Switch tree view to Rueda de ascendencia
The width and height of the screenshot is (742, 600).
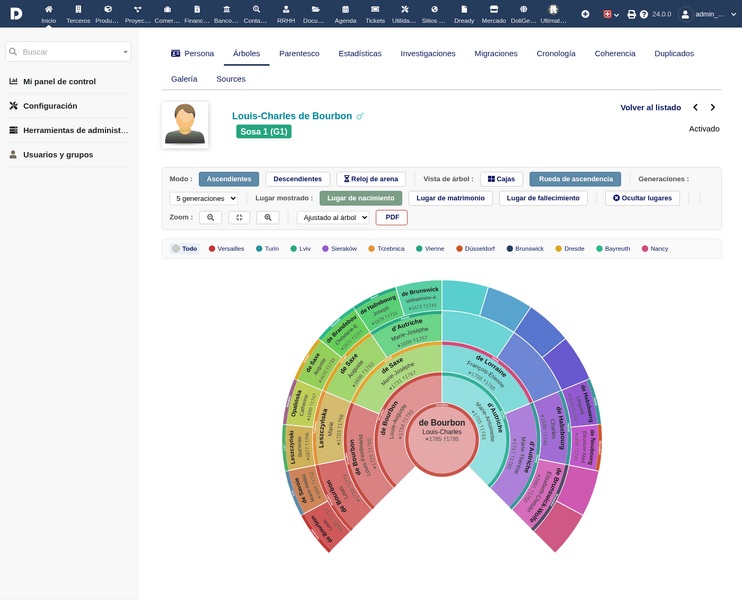click(575, 179)
